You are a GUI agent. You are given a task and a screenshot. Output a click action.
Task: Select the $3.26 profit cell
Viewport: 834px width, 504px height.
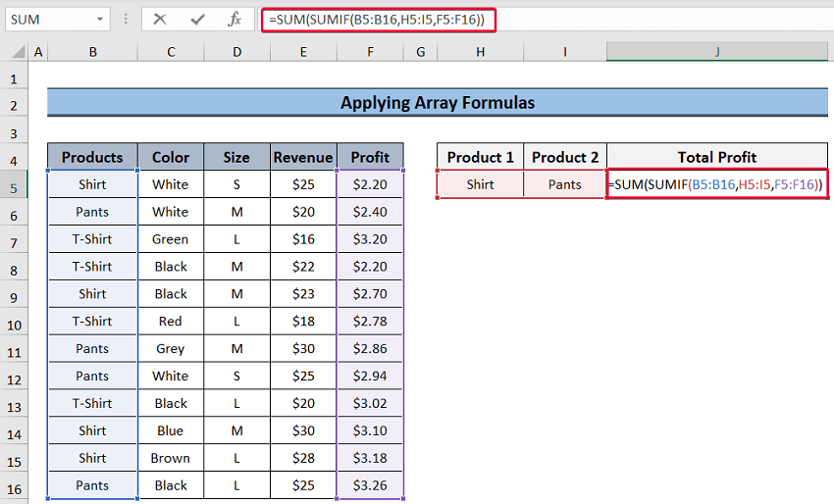(x=370, y=485)
